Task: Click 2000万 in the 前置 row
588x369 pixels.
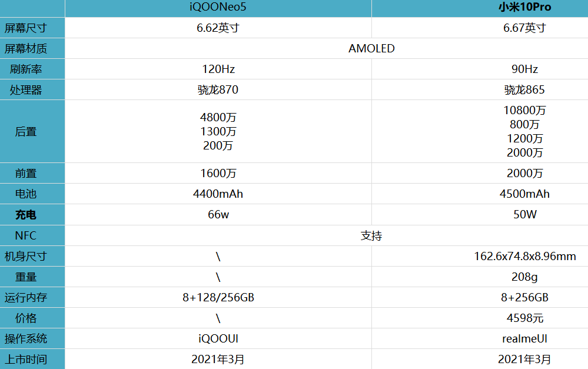Action: [x=524, y=173]
